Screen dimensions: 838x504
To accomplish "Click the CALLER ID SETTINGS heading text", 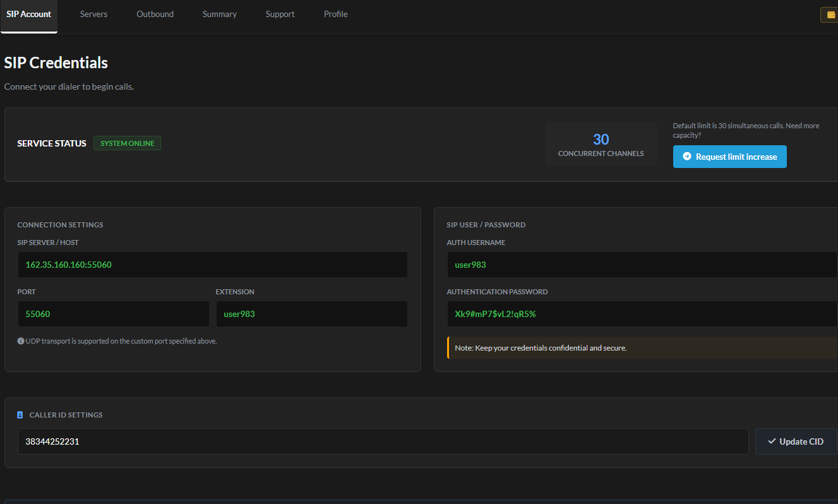I will (66, 415).
